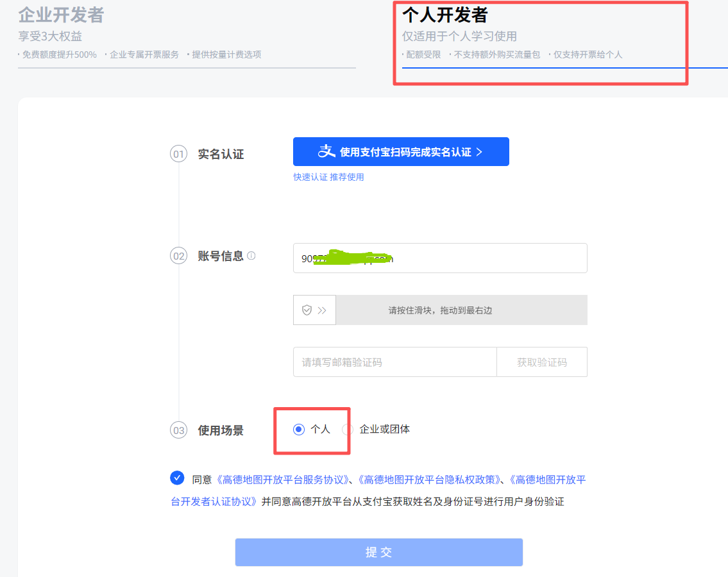Focus the 请填写邮箱验证码 input field

394,362
